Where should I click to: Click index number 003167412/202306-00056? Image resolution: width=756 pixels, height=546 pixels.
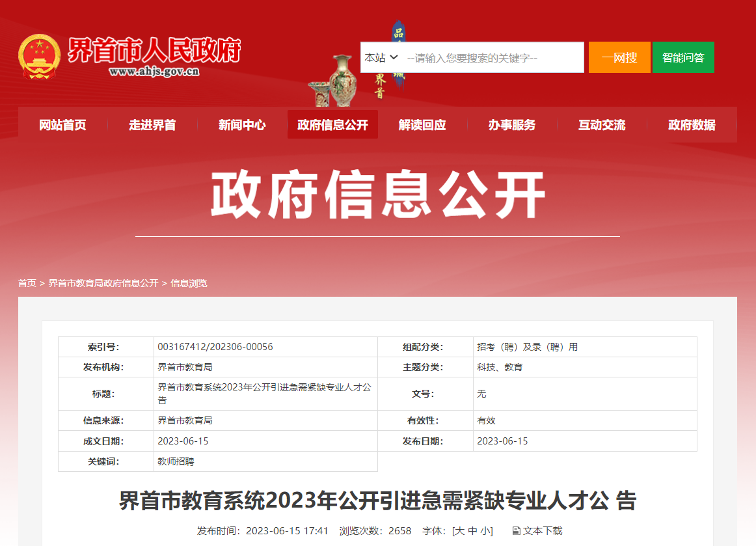215,347
